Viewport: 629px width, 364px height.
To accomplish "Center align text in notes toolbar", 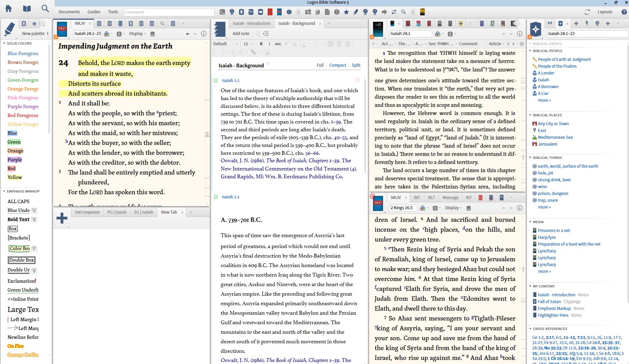I will coord(339,44).
